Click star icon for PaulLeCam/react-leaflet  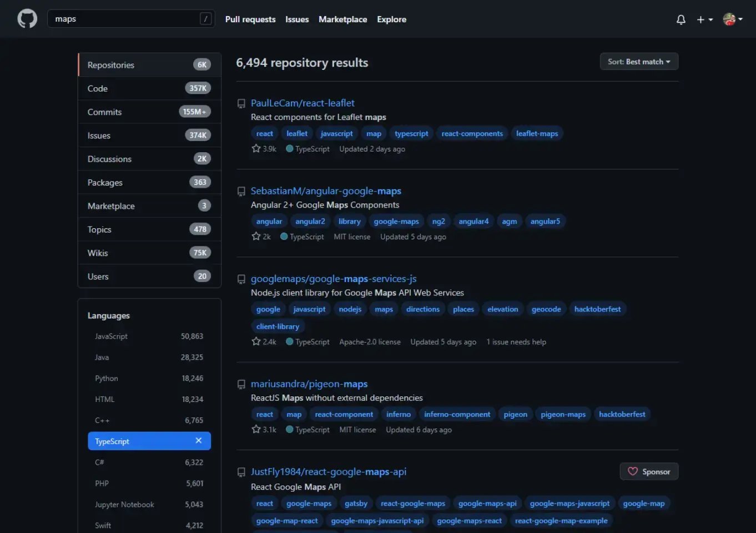click(x=256, y=149)
